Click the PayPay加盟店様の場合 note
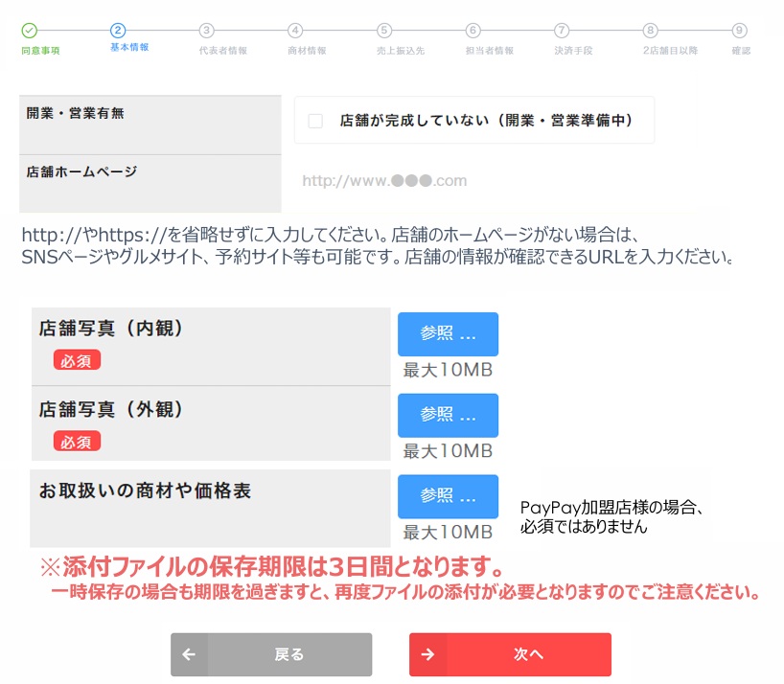 [x=611, y=516]
